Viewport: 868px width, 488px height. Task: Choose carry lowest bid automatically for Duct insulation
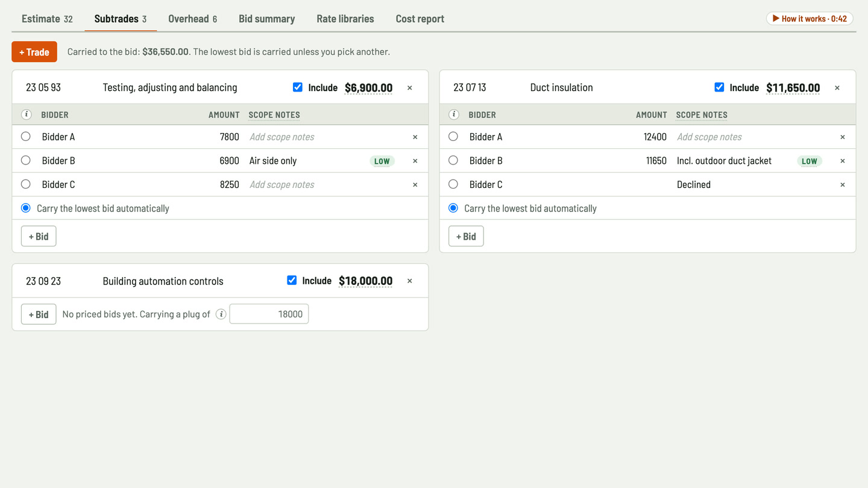pyautogui.click(x=453, y=208)
